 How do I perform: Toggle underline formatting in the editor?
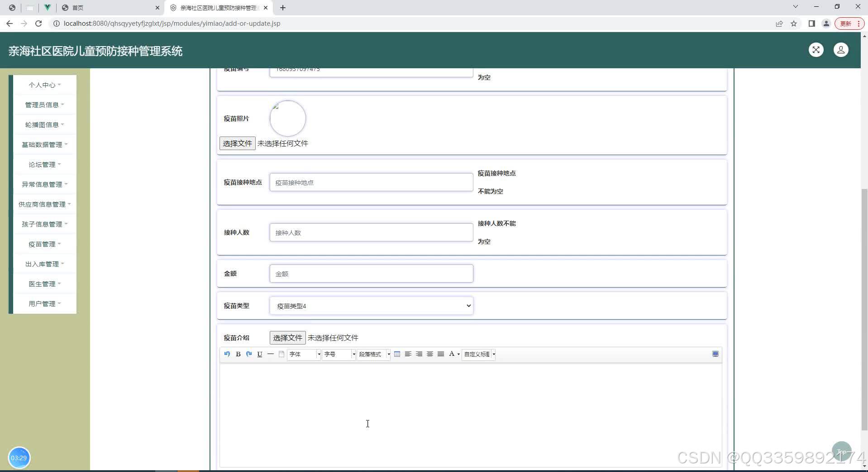coord(260,354)
